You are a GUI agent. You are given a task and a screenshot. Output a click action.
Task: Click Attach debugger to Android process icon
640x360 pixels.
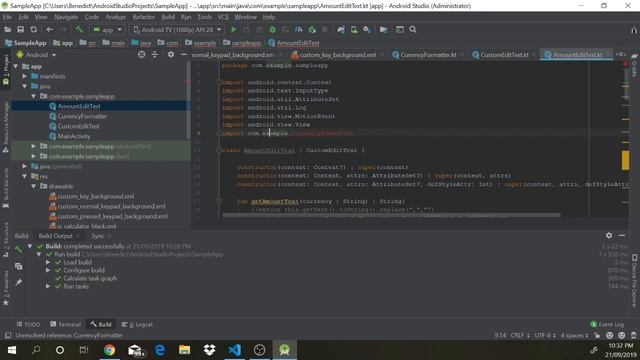coord(312,29)
